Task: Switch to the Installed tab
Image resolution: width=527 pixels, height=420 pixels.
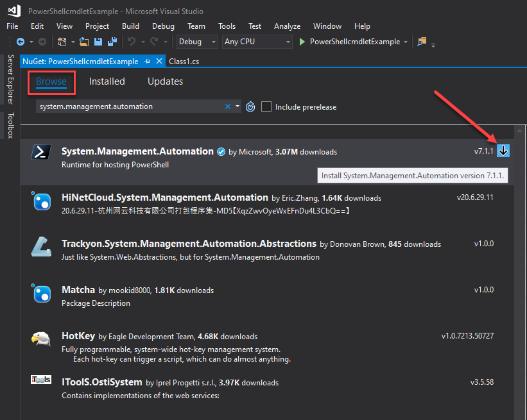Action: (107, 81)
